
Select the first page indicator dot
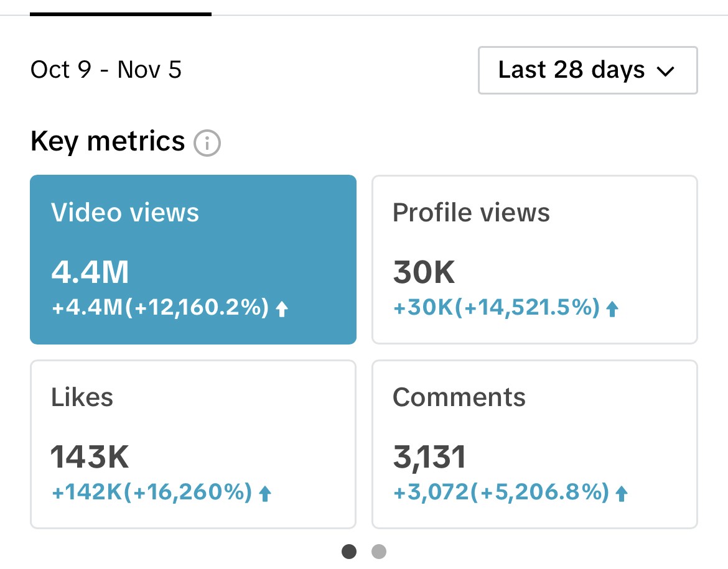pyautogui.click(x=349, y=552)
